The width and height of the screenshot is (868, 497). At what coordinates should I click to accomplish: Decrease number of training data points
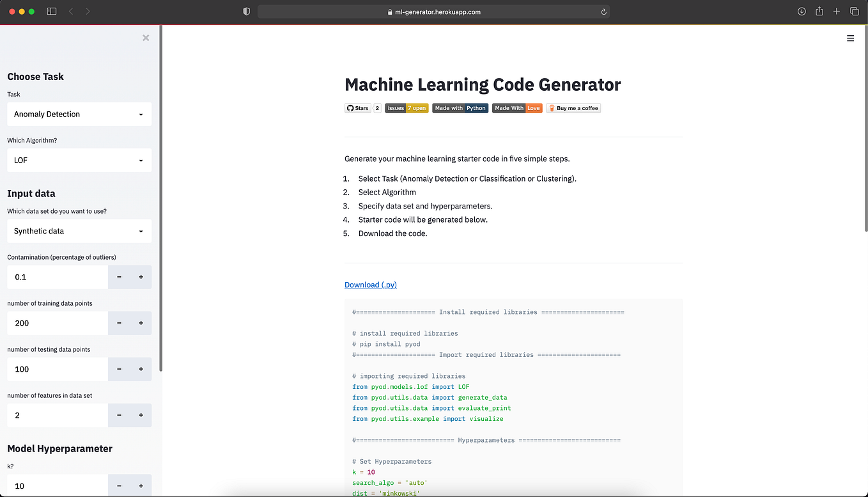click(119, 323)
